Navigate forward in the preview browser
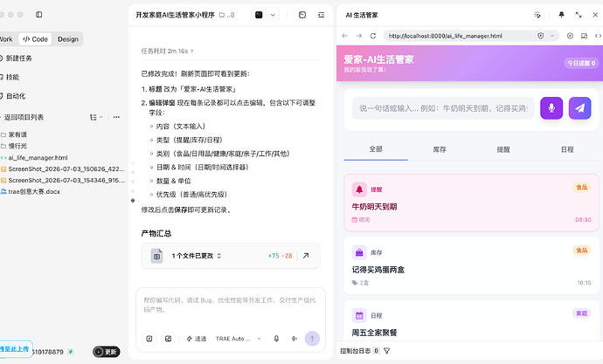Viewport: 603px width, 364px height. pyautogui.click(x=359, y=36)
